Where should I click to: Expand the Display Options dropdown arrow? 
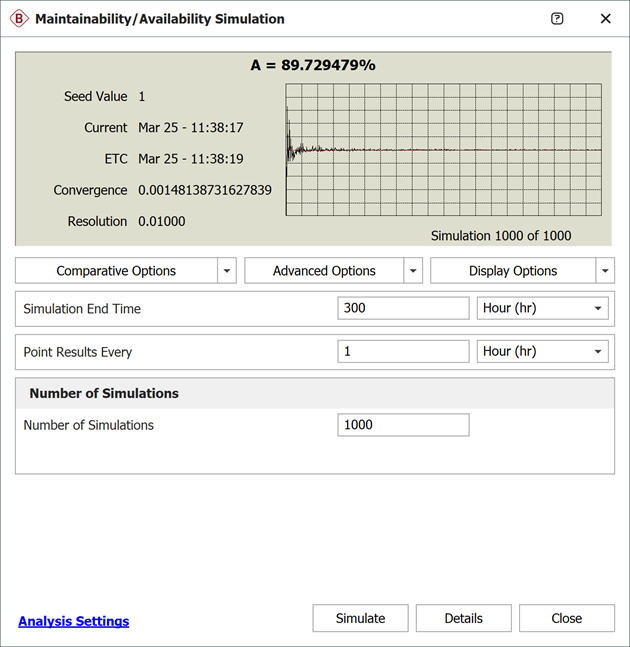pos(605,271)
